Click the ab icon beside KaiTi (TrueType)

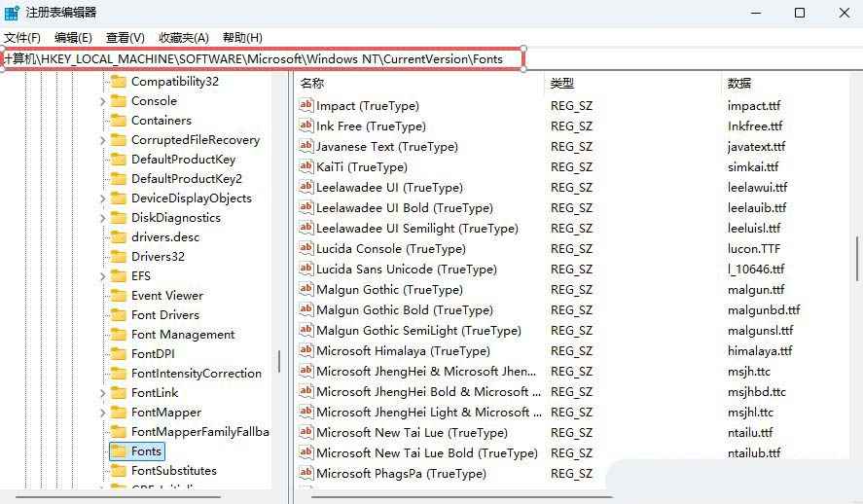pos(306,165)
